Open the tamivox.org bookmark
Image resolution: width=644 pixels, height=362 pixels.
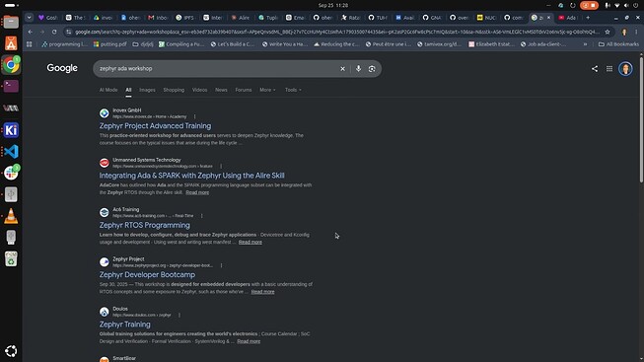pyautogui.click(x=439, y=44)
